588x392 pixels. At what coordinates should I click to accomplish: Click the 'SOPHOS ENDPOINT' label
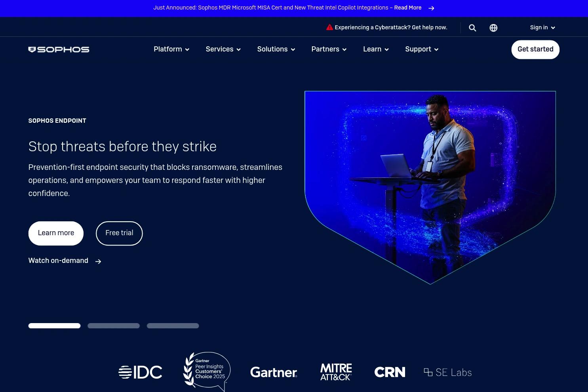click(57, 121)
